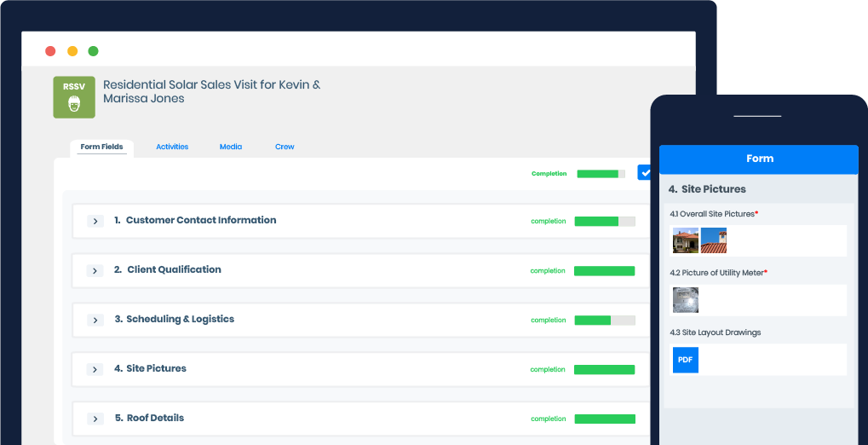Image resolution: width=868 pixels, height=445 pixels.
Task: Open the Media tab
Action: point(231,147)
